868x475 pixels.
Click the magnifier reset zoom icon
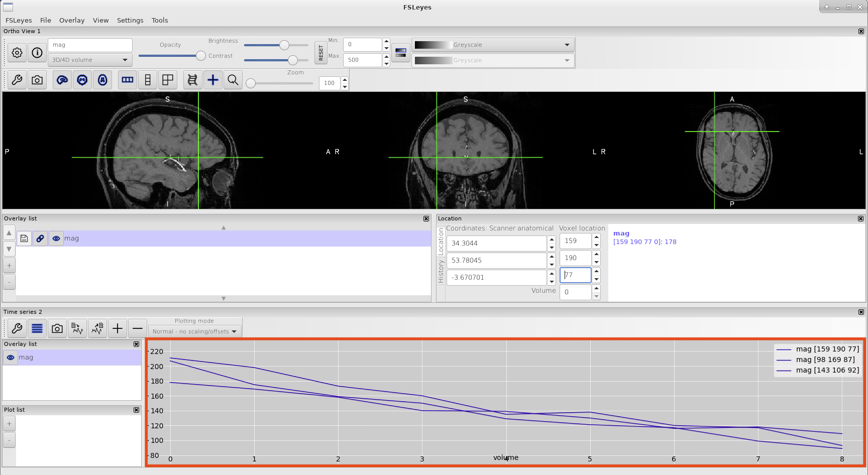[x=233, y=80]
